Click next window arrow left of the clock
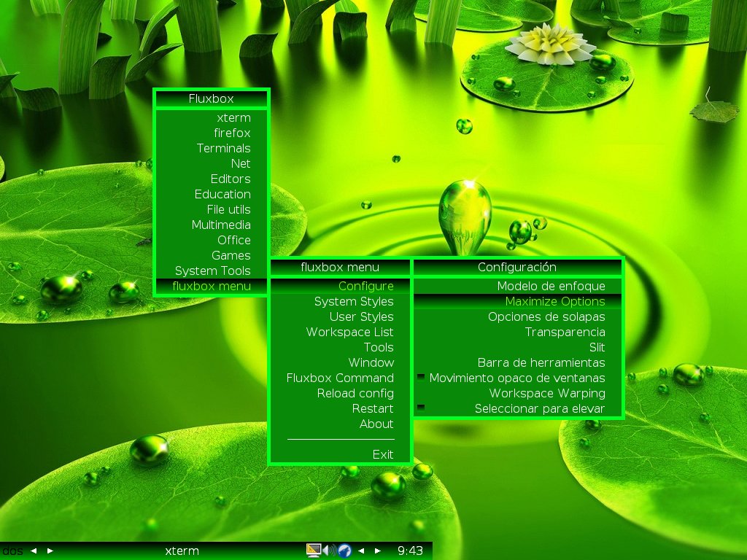The image size is (747, 560). pos(378,551)
